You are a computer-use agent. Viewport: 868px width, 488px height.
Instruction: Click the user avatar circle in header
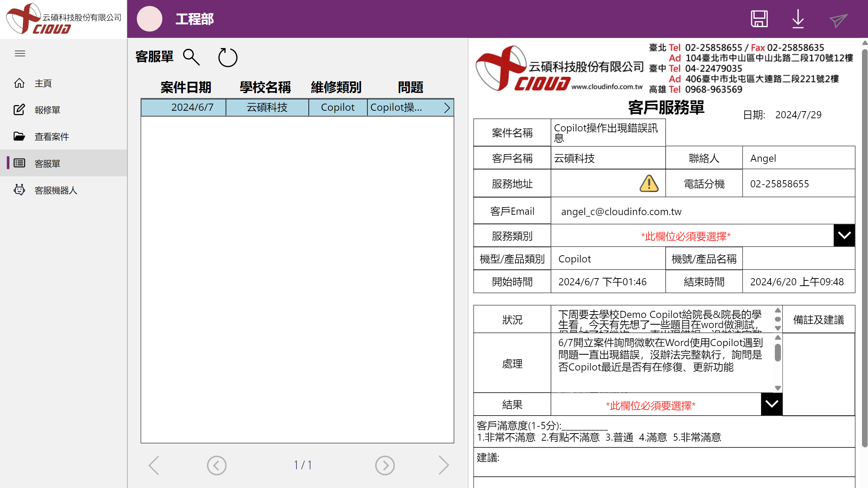click(149, 19)
